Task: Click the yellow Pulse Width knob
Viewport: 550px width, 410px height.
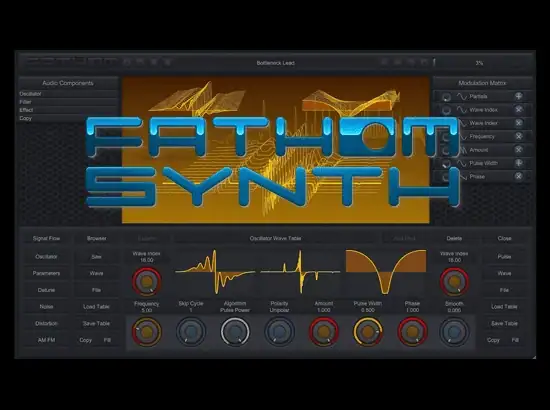Action: (368, 331)
